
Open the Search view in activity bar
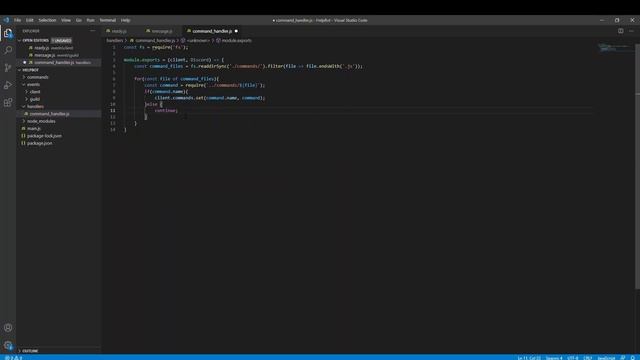coord(8,50)
